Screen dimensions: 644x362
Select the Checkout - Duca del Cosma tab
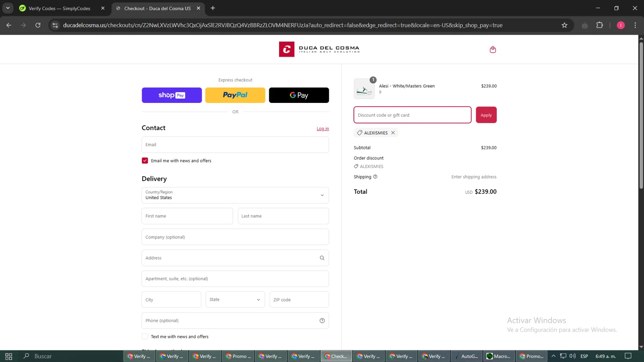158,8
